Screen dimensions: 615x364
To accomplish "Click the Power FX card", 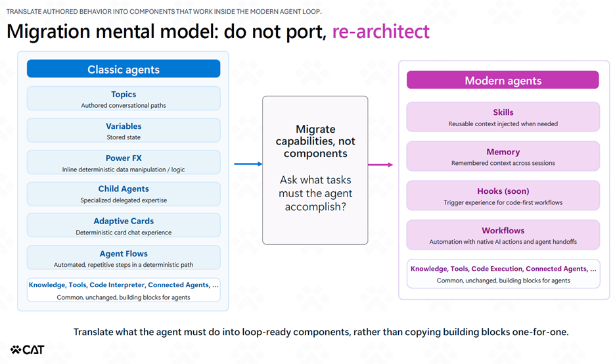I will [124, 162].
